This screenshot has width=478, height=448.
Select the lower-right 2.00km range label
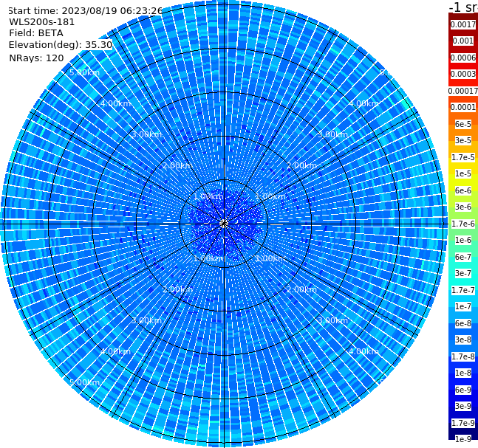(x=301, y=289)
